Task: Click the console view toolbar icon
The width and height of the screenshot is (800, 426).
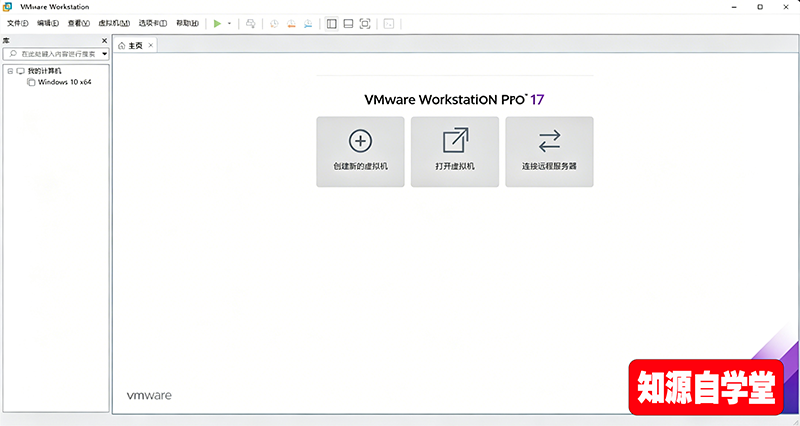Action: (389, 23)
